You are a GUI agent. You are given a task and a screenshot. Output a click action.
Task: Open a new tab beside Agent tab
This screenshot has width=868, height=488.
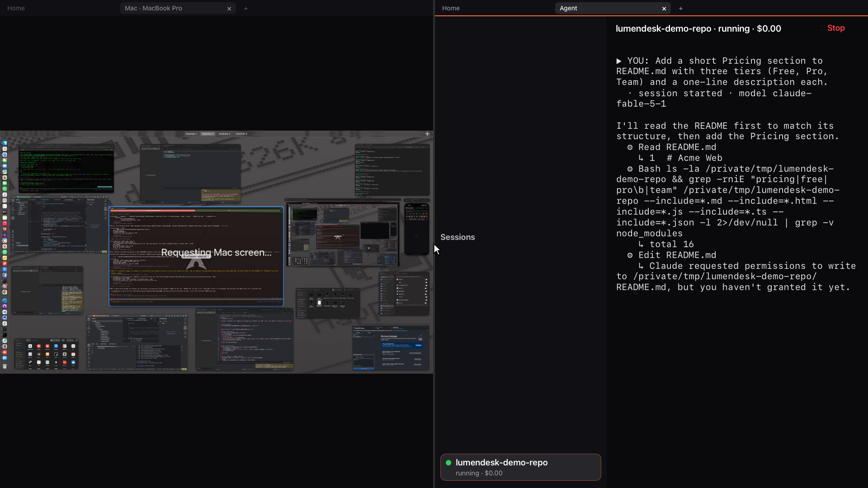click(681, 9)
